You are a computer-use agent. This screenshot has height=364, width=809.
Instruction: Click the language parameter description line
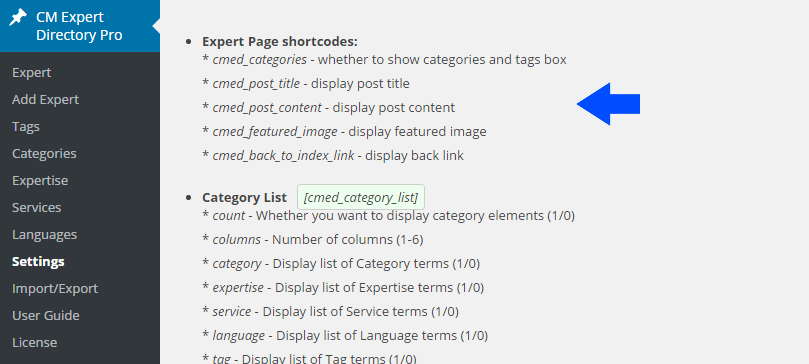[x=345, y=336]
